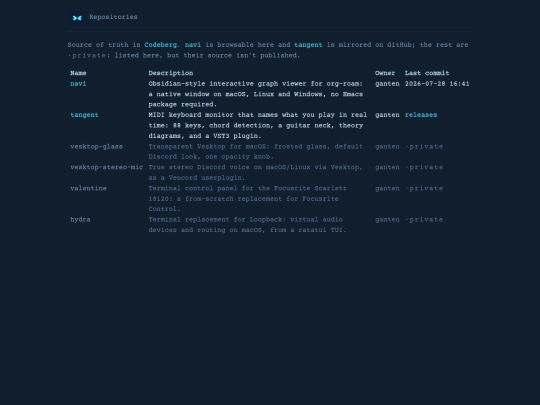Screen dimensions: 540x405
Task: Open the tangent repository in the Name column
Action: pyautogui.click(x=84, y=115)
